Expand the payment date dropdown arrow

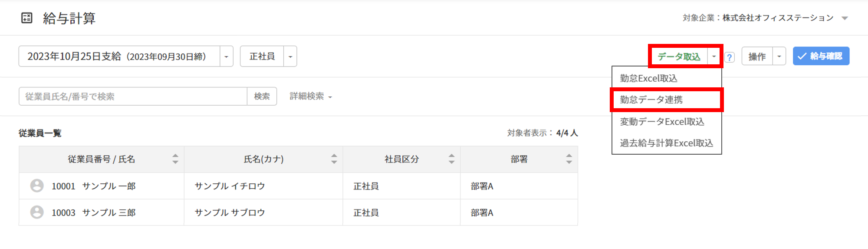(x=227, y=56)
